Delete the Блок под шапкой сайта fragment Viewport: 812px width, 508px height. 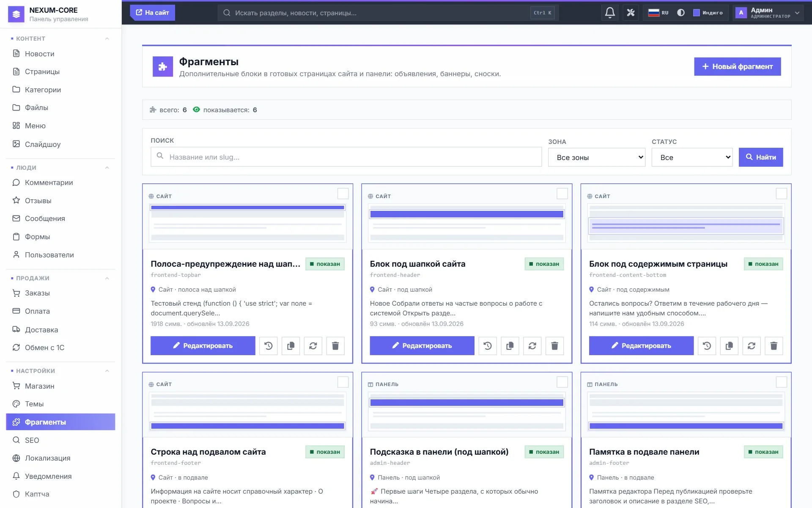(x=554, y=346)
